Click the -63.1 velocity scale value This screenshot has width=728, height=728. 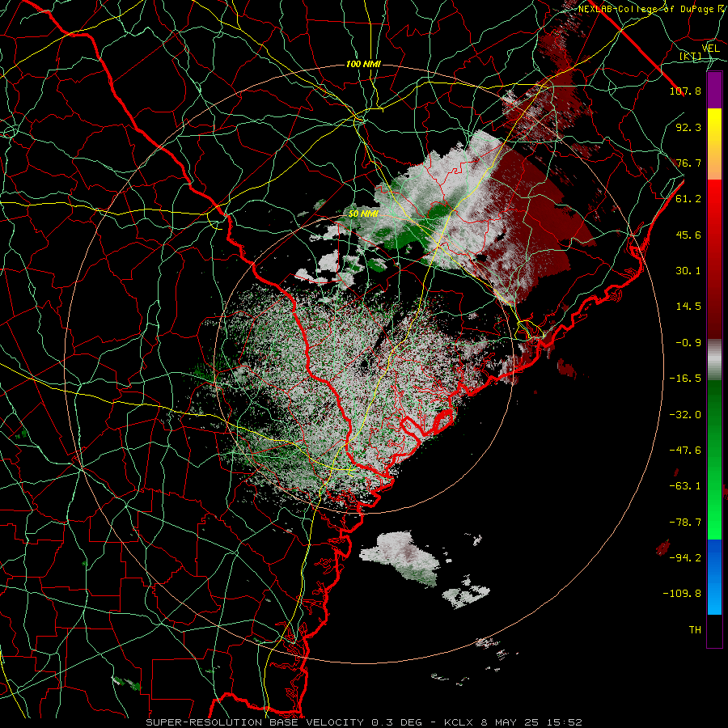click(x=685, y=486)
